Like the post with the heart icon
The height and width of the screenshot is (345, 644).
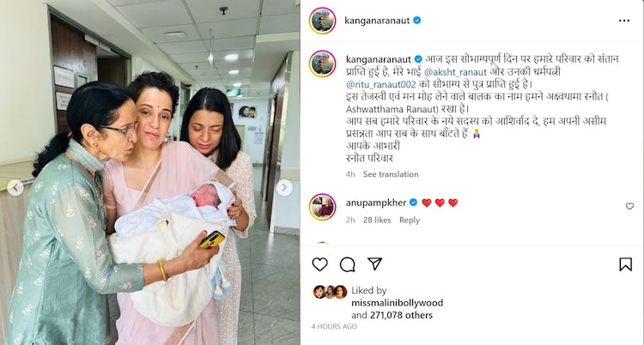click(x=319, y=264)
